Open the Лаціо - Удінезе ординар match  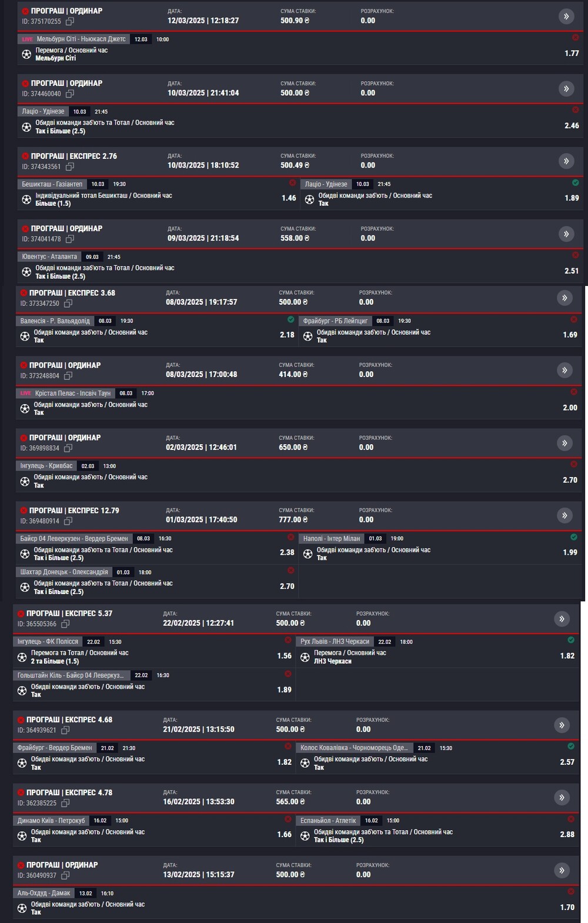tap(44, 111)
